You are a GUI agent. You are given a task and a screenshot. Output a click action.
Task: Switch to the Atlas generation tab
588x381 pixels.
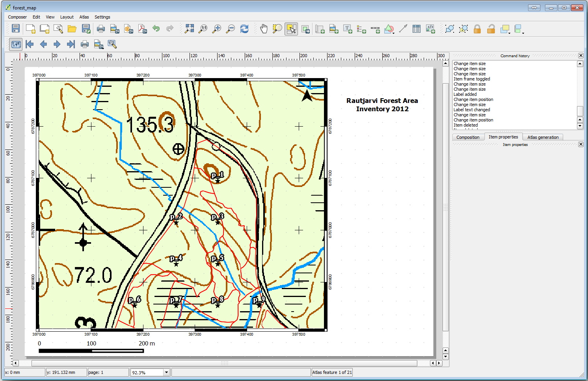[x=543, y=137]
